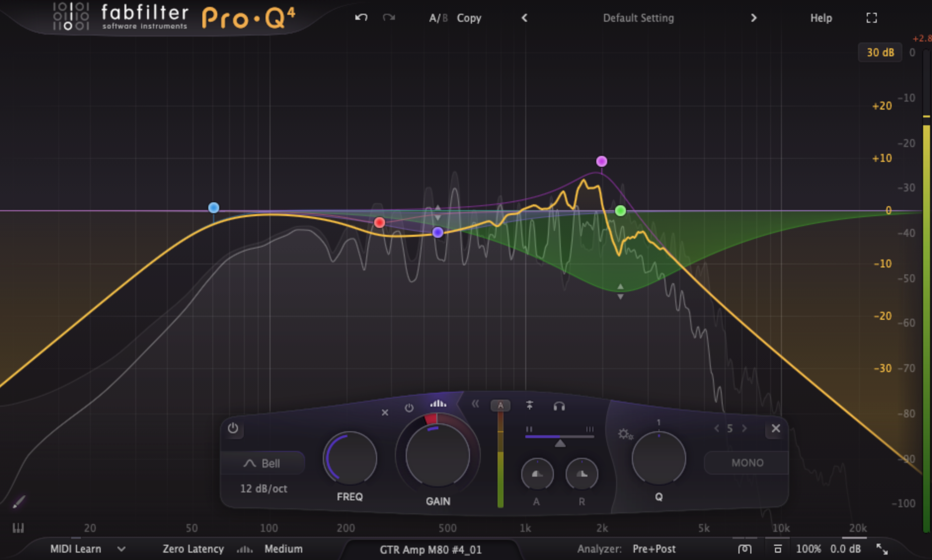The width and height of the screenshot is (932, 560).
Task: Select the next band arrow after 5
Action: click(744, 428)
